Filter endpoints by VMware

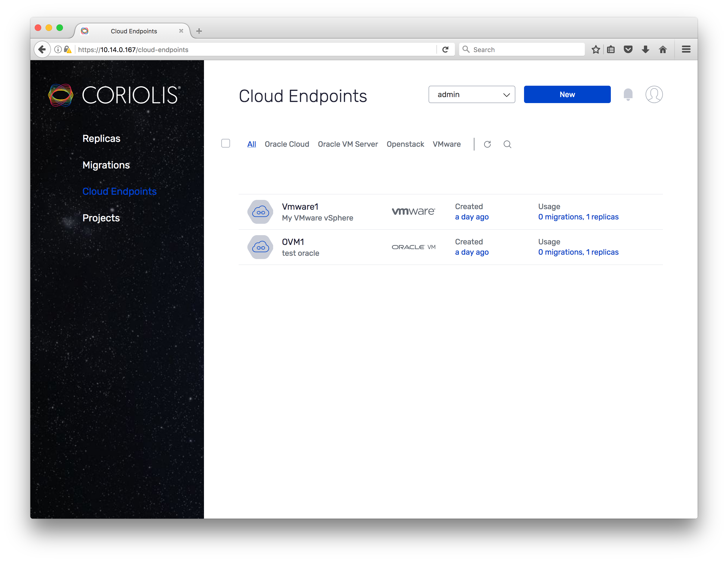[446, 144]
